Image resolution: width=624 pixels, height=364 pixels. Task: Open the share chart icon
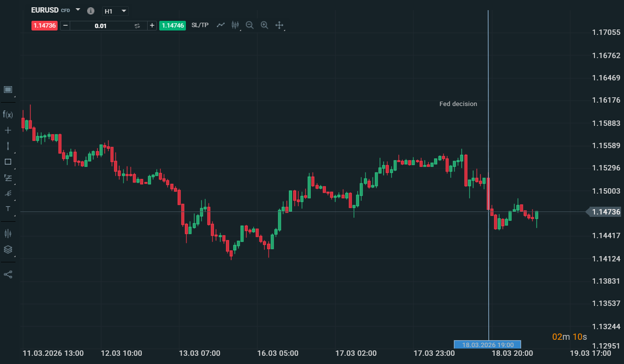[x=8, y=274]
